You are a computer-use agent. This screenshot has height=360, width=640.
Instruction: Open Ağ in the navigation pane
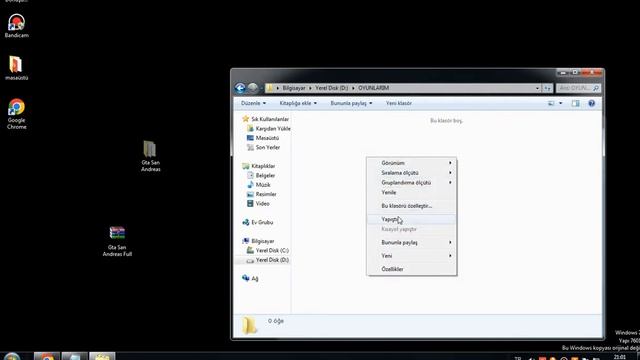tap(250, 279)
